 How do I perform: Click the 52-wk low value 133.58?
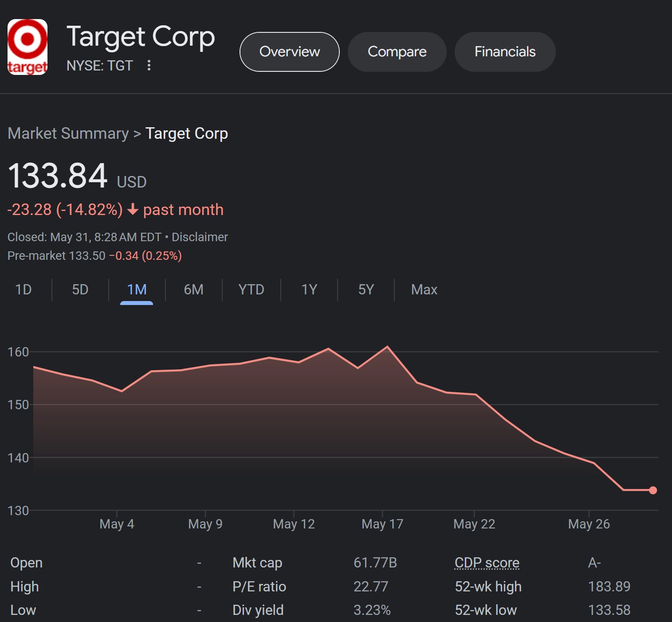[x=609, y=610]
